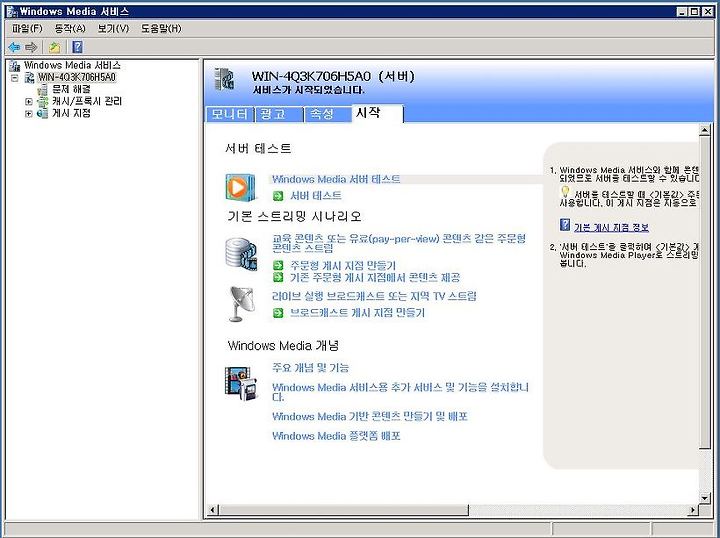Image resolution: width=720 pixels, height=538 pixels.
Task: Click the Windows Media 서비스 root tree icon
Action: pos(15,66)
